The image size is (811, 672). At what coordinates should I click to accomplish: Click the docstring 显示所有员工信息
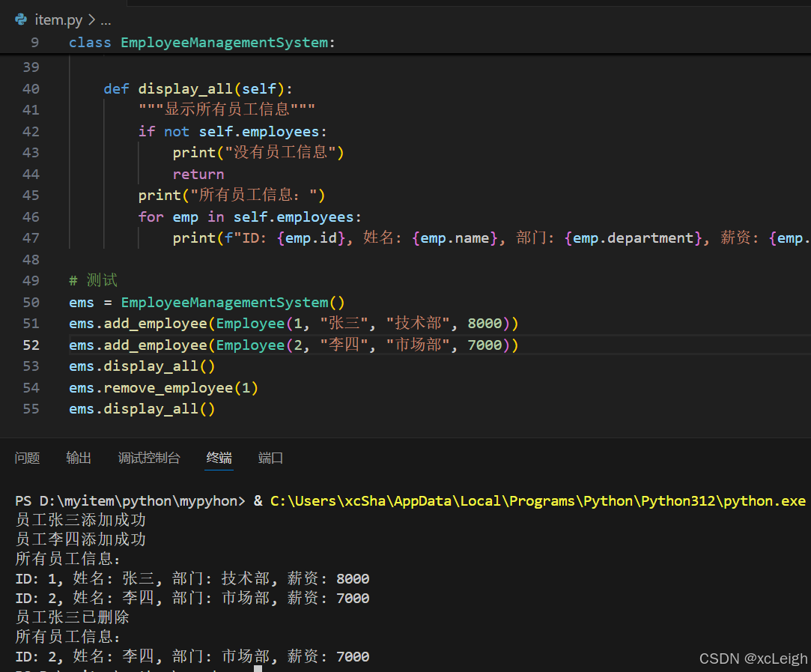227,109
